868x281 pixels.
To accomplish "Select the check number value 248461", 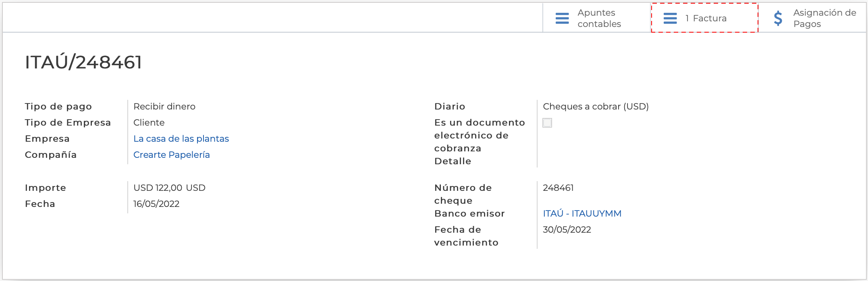I will (x=558, y=188).
